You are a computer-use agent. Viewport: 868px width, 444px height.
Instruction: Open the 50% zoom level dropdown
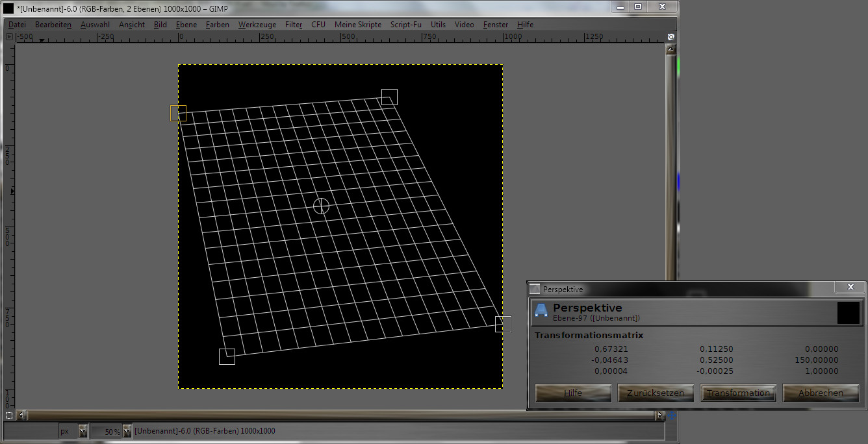click(x=127, y=431)
